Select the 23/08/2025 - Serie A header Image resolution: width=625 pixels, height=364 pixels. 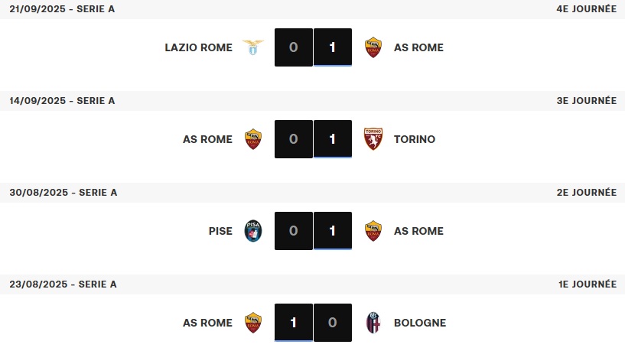tap(63, 284)
